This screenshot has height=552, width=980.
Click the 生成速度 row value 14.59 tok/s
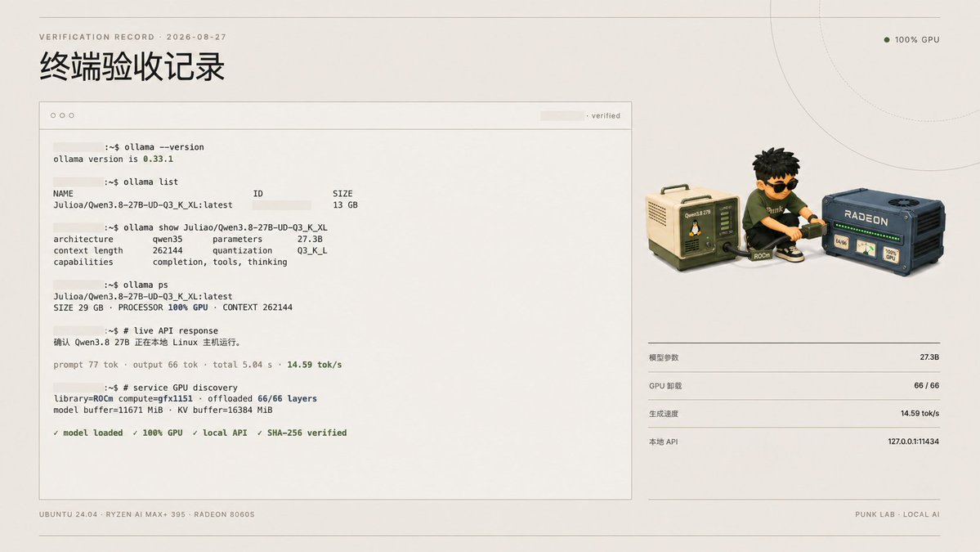(x=920, y=413)
